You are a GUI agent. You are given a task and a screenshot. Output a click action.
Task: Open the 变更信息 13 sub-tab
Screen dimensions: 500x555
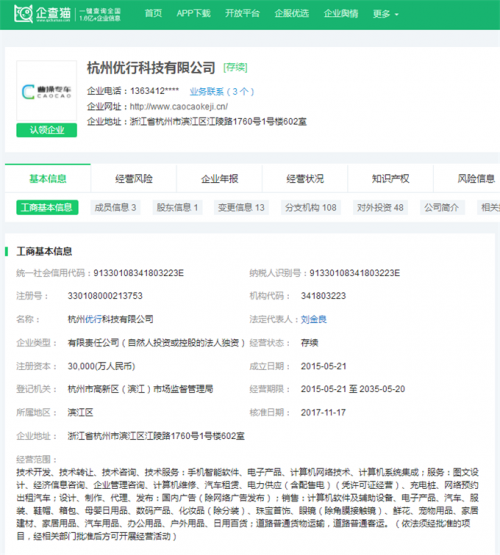(241, 207)
